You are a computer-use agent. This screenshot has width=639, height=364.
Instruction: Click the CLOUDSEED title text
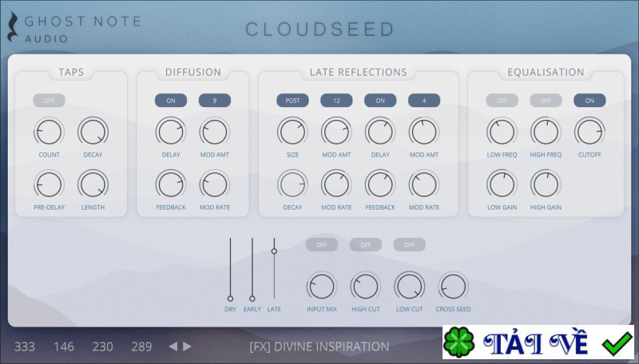320,30
